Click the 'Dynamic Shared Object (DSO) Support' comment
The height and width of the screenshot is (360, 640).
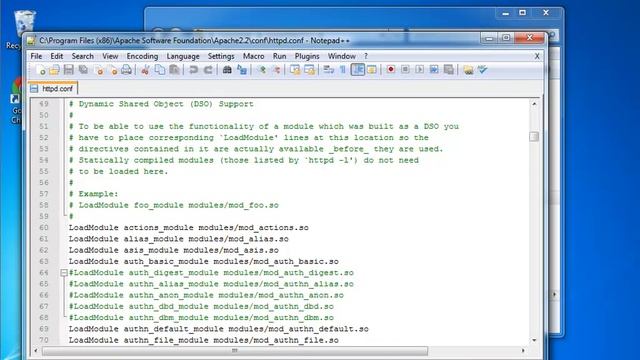(161, 104)
